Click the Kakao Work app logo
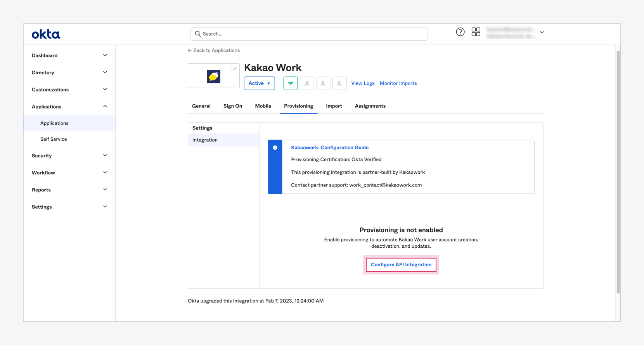 coord(213,76)
